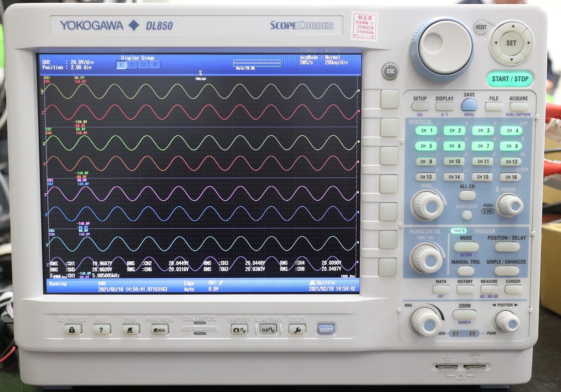This screenshot has width=561, height=392.
Task: Toggle channel CH 7 key
Action: click(483, 146)
